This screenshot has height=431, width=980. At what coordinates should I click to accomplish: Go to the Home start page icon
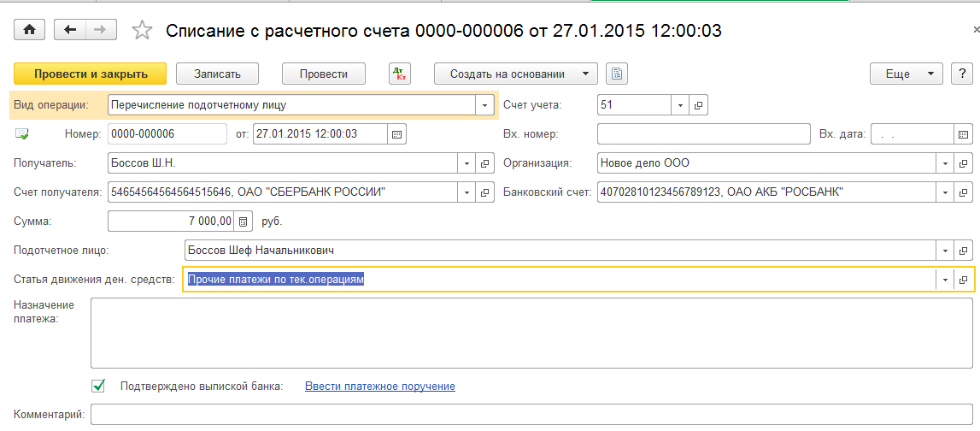[x=31, y=30]
